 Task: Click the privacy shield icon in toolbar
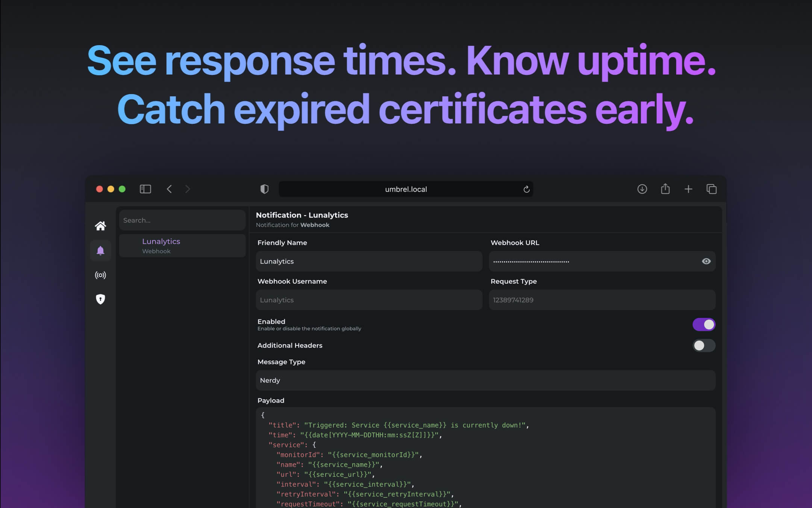coord(265,189)
